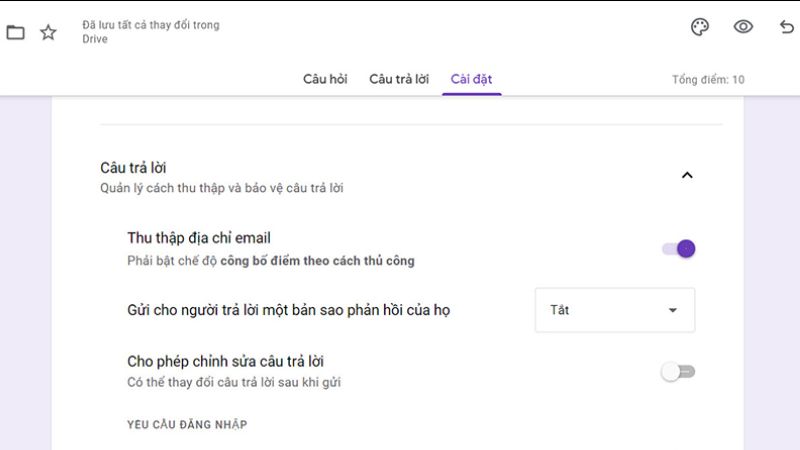
Task: Click the Thu thập địa chỉ email label
Action: pyautogui.click(x=199, y=238)
